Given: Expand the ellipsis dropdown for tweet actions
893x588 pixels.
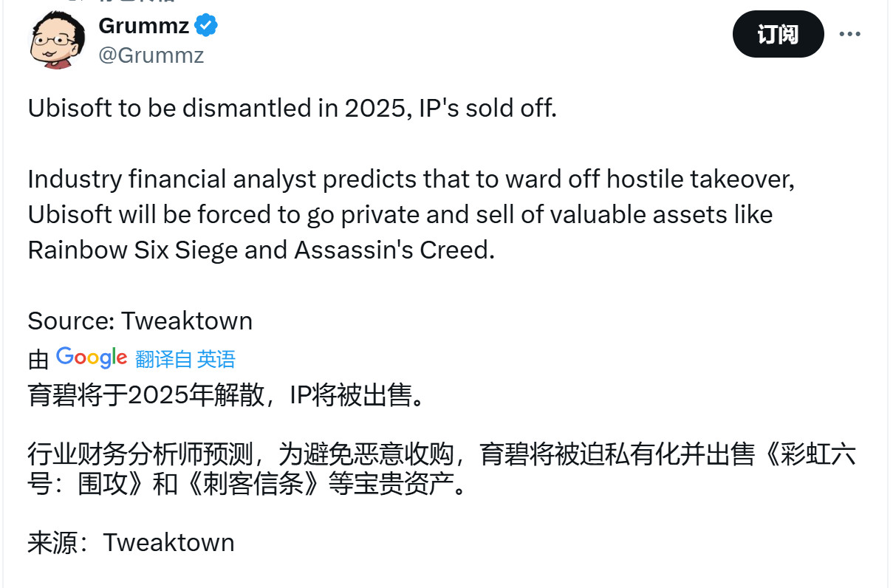Looking at the screenshot, I should (x=851, y=34).
